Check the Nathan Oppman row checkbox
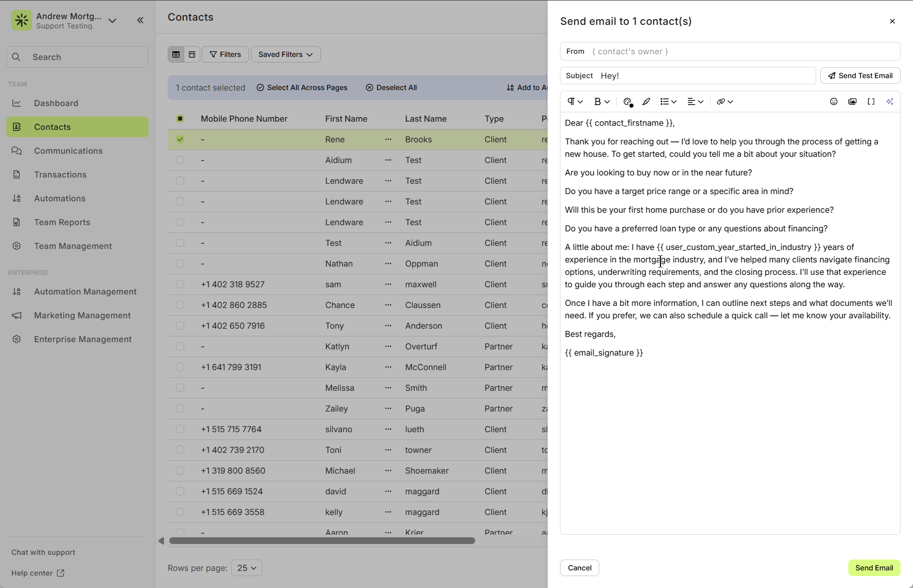This screenshot has width=913, height=588. point(180,263)
